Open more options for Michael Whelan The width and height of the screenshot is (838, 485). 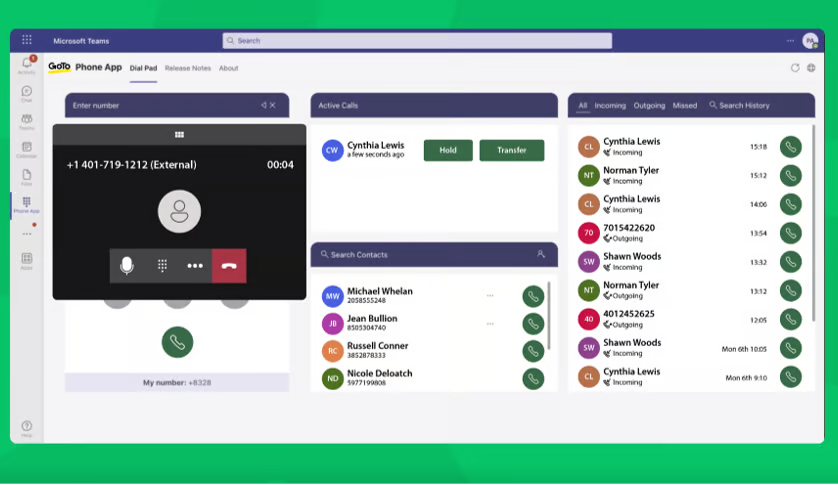[490, 296]
